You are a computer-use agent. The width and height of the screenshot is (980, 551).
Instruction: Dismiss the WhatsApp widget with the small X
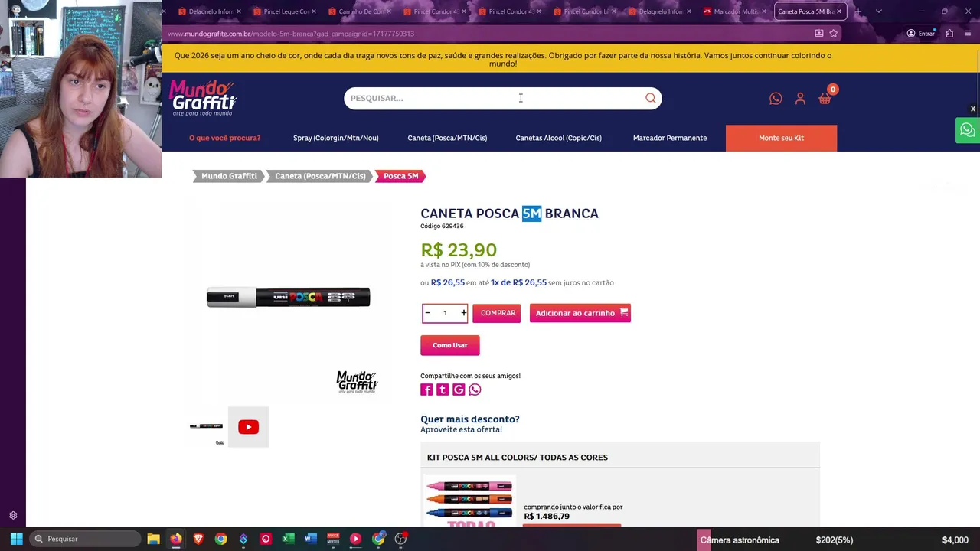[973, 109]
